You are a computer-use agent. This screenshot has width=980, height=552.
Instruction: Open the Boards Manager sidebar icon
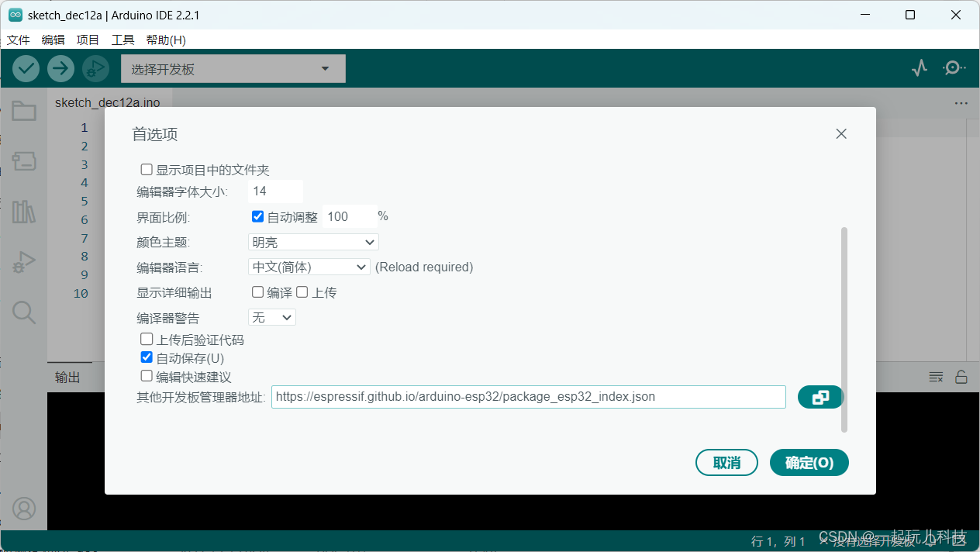tap(24, 161)
